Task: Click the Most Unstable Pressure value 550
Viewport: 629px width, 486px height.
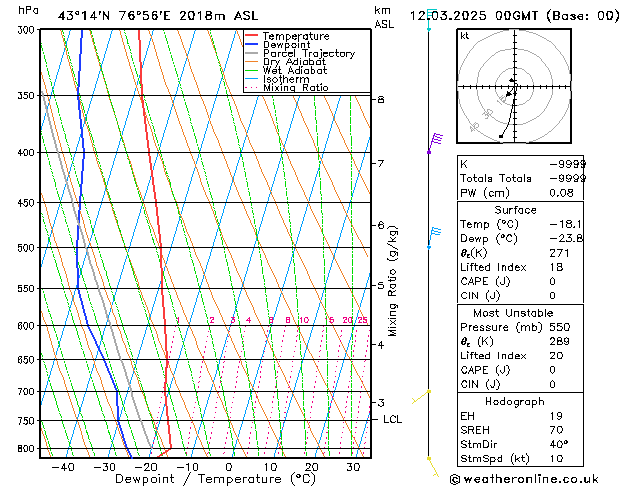Action: coord(560,327)
